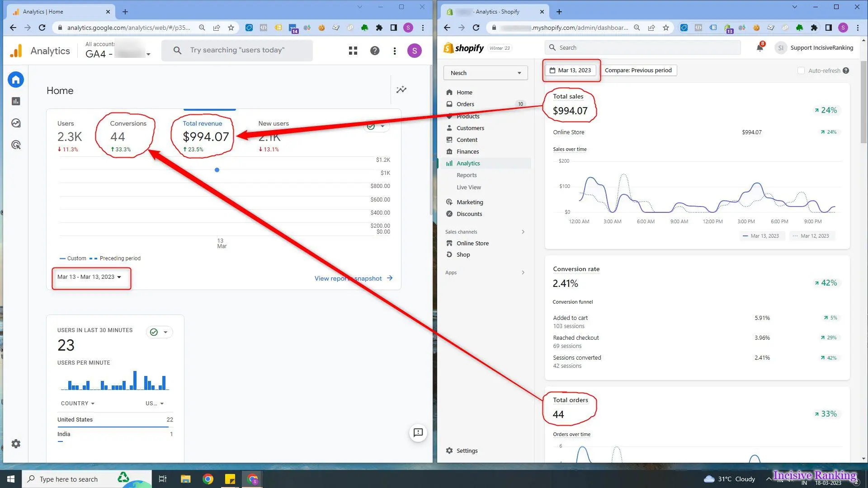This screenshot has width=868, height=488.
Task: Open the Insights sparkline icon beside Home
Action: click(401, 90)
